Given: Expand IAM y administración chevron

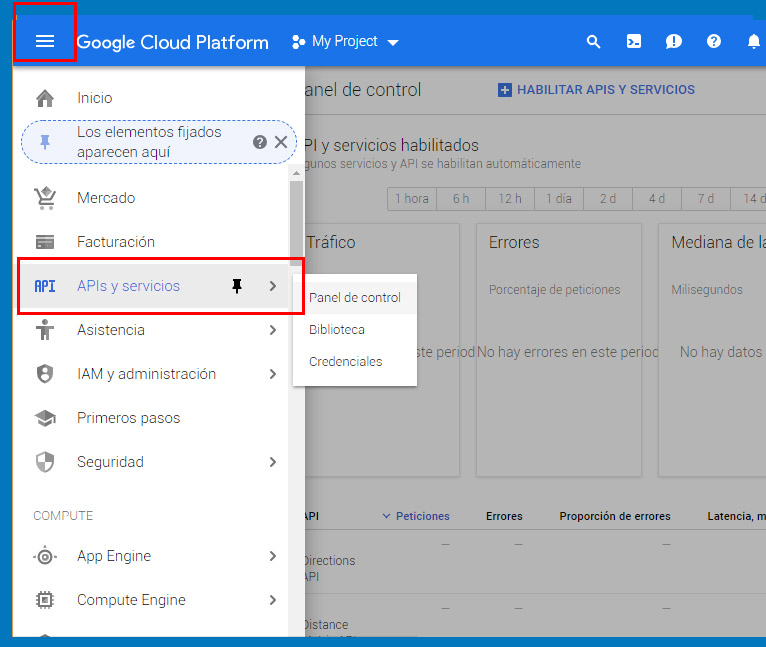Looking at the screenshot, I should [273, 374].
